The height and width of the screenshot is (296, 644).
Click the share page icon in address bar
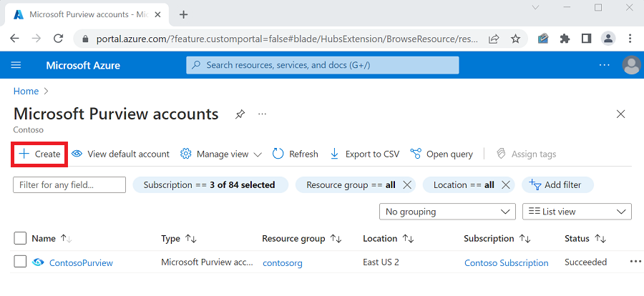pyautogui.click(x=494, y=39)
